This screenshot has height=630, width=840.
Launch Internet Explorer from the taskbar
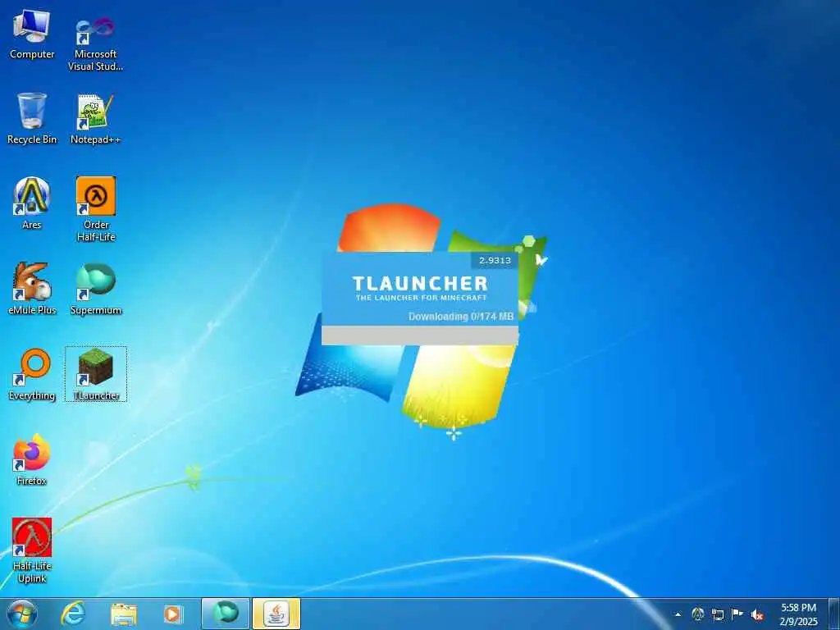click(x=73, y=614)
